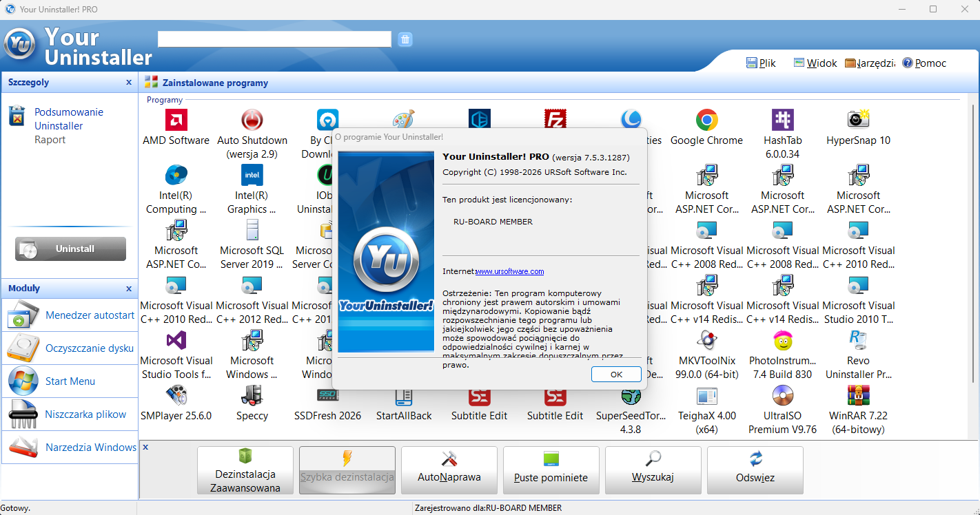Click the AutoNaprawa button
Image resolution: width=980 pixels, height=515 pixels.
(449, 470)
